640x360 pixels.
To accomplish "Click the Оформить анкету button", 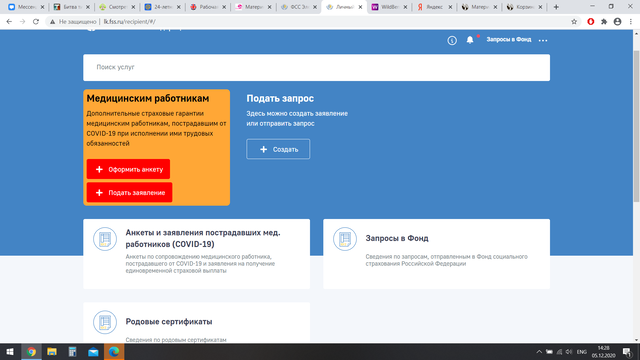I will pyautogui.click(x=128, y=169).
